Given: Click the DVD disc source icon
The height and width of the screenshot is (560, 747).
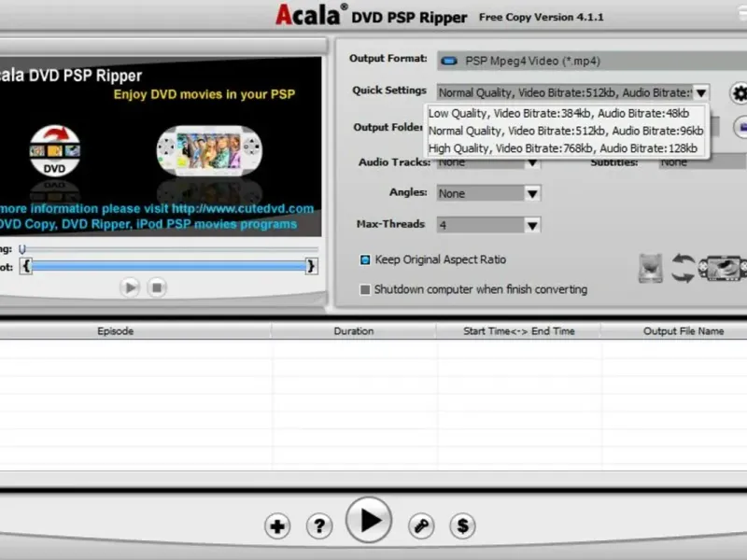Looking at the screenshot, I should pos(650,268).
